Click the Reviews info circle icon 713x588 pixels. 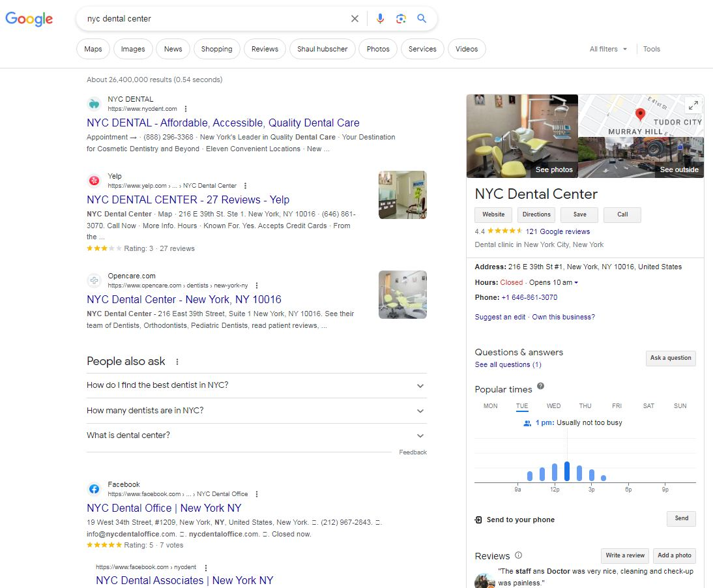[518, 555]
